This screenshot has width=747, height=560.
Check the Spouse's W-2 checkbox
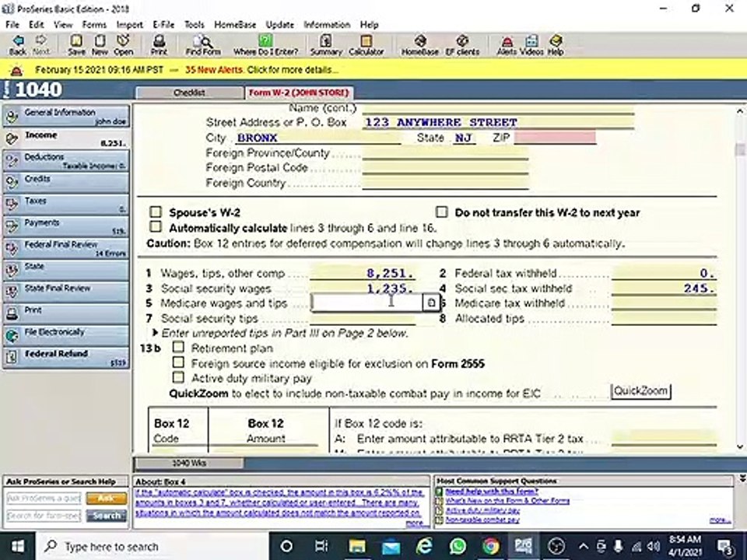pyautogui.click(x=156, y=212)
